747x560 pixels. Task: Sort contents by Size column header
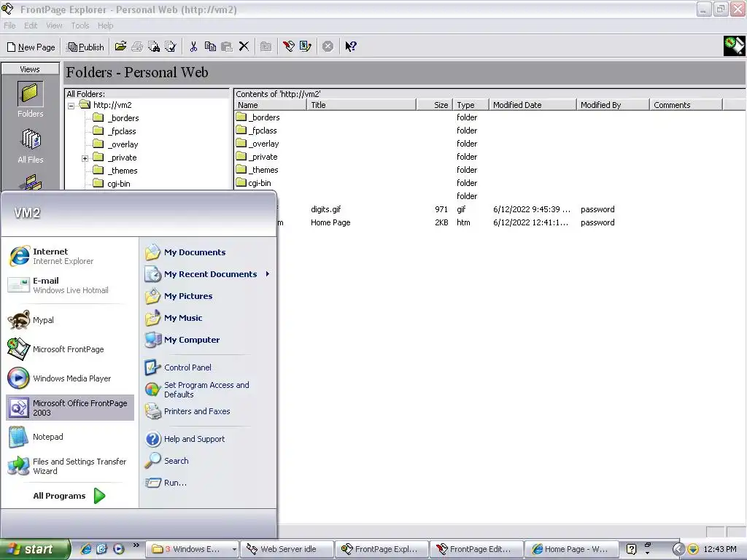435,105
